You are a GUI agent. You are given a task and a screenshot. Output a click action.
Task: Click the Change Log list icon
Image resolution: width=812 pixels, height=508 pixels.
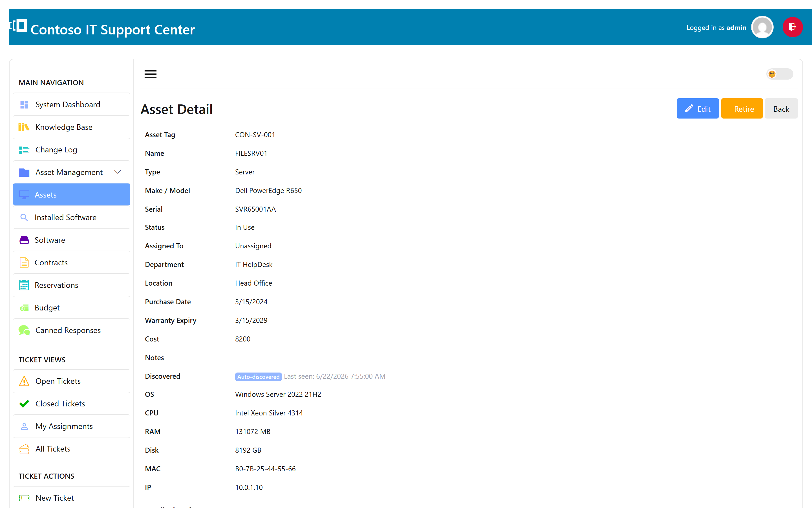click(24, 150)
